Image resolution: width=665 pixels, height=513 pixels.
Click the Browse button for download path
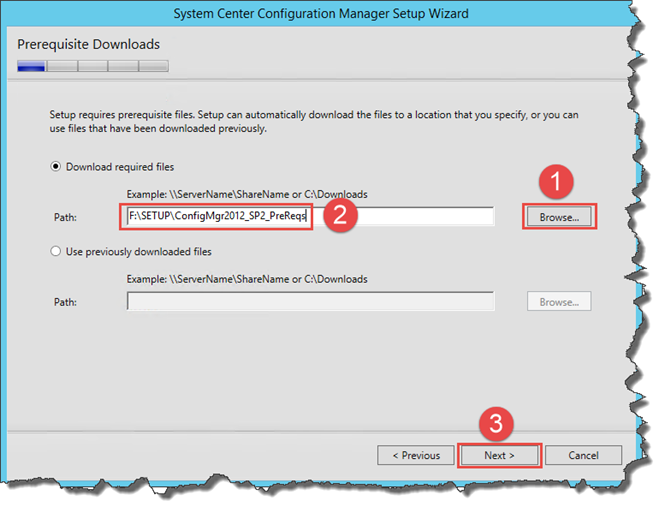click(559, 217)
